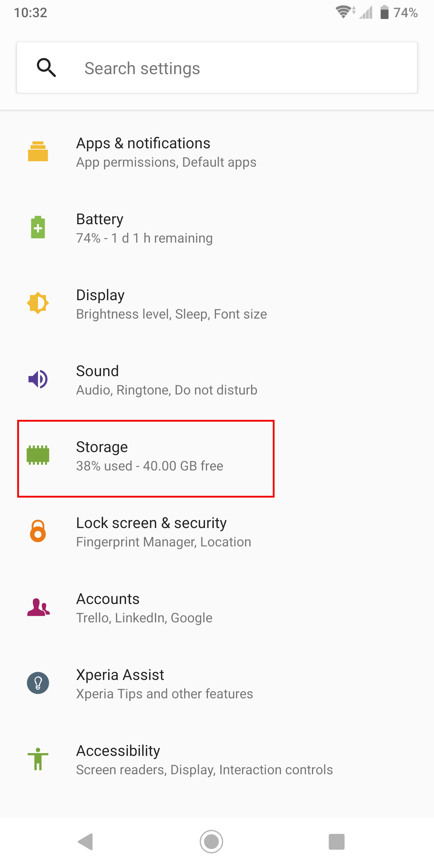Image resolution: width=434 pixels, height=868 pixels.
Task: Tap the circular home navigation button
Action: click(211, 842)
